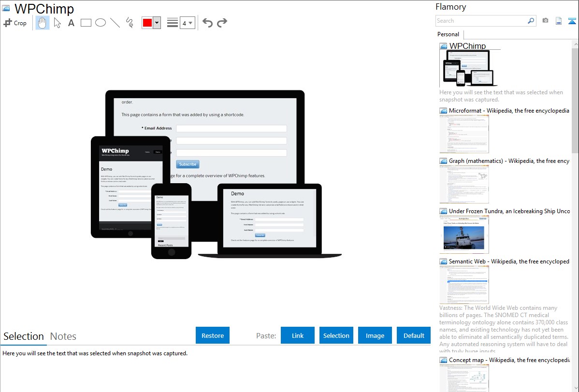
Task: Select the sidebar WPChimp snapshot title
Action: 467,46
